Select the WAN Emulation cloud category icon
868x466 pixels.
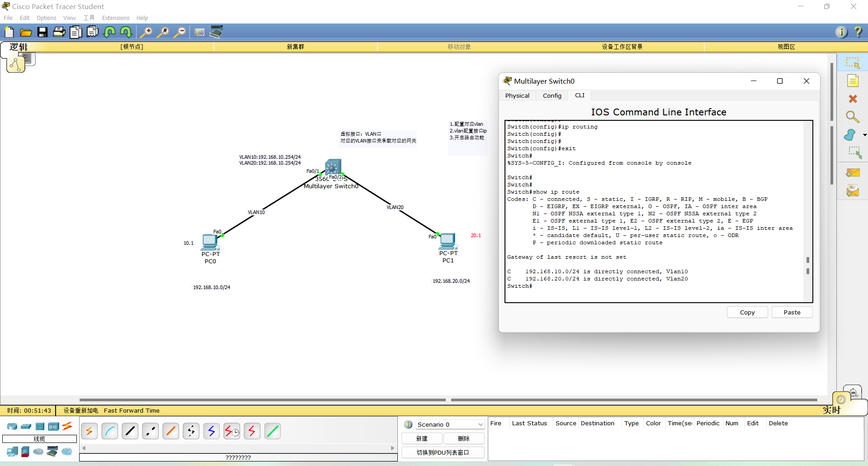coord(38,451)
